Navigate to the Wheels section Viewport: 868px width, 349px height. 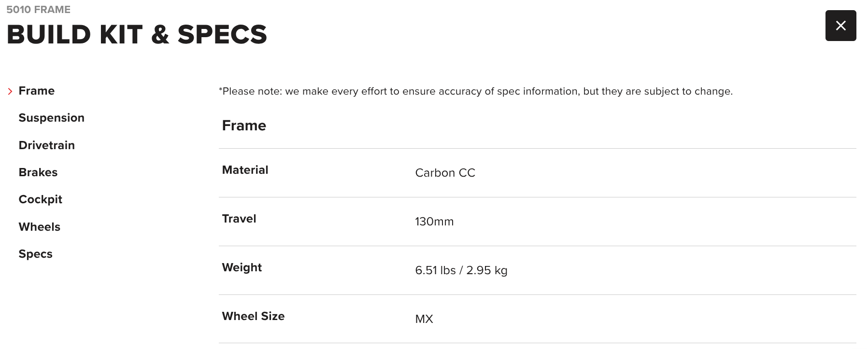tap(39, 227)
